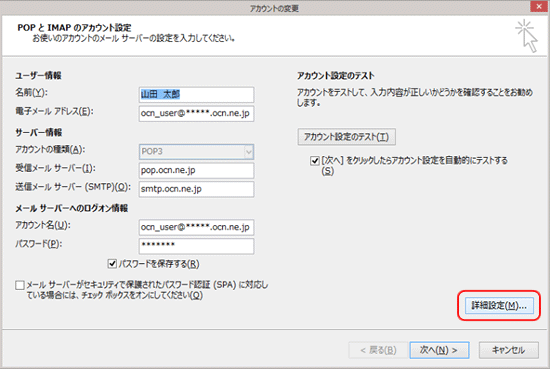The image size is (550, 369).
Task: Click the アカウント設定のテスト button
Action: [x=347, y=137]
